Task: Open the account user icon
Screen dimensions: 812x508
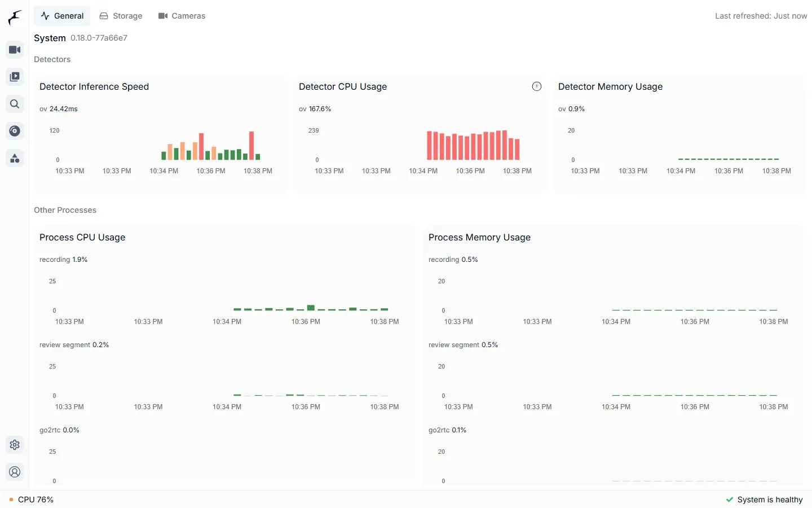Action: tap(15, 472)
